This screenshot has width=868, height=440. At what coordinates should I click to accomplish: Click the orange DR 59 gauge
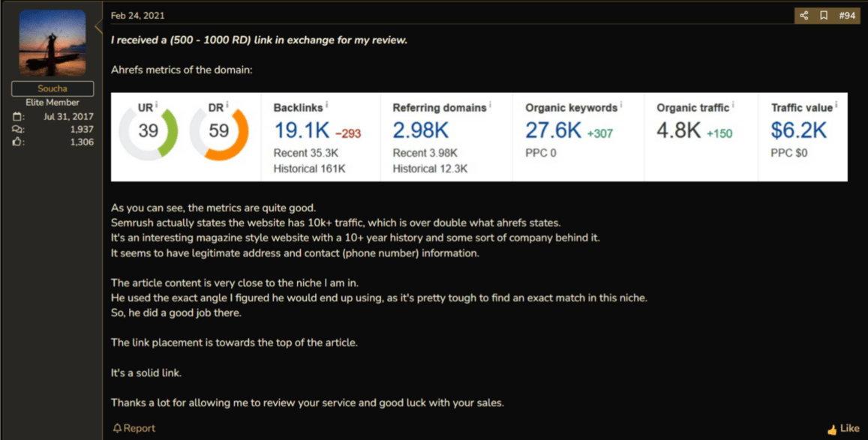(218, 132)
